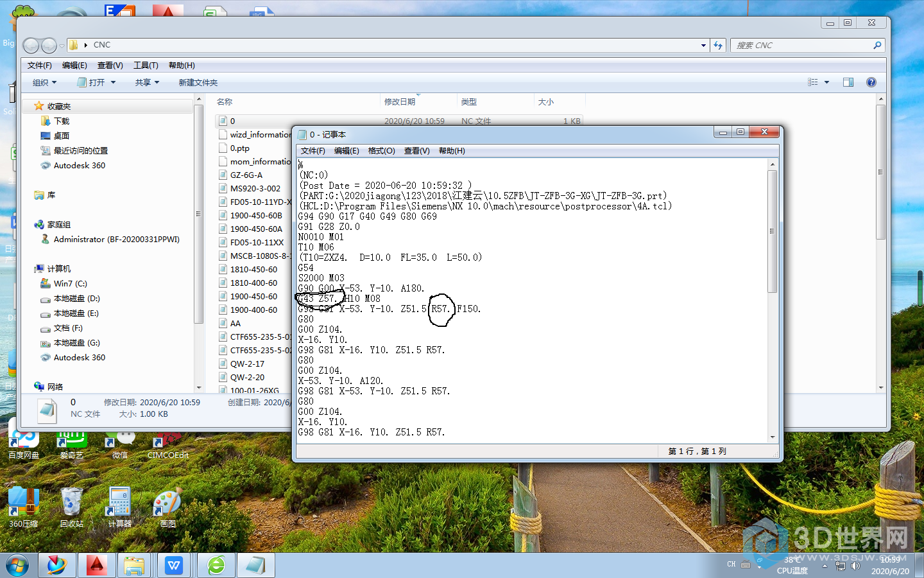
Task: Open Notepad 格式(O) menu
Action: pyautogui.click(x=382, y=151)
